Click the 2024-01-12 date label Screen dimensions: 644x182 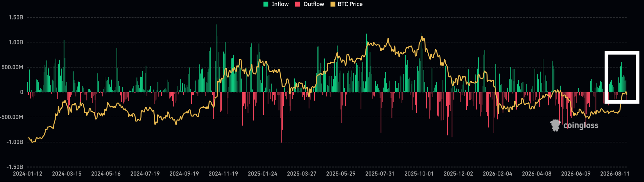tap(28, 174)
